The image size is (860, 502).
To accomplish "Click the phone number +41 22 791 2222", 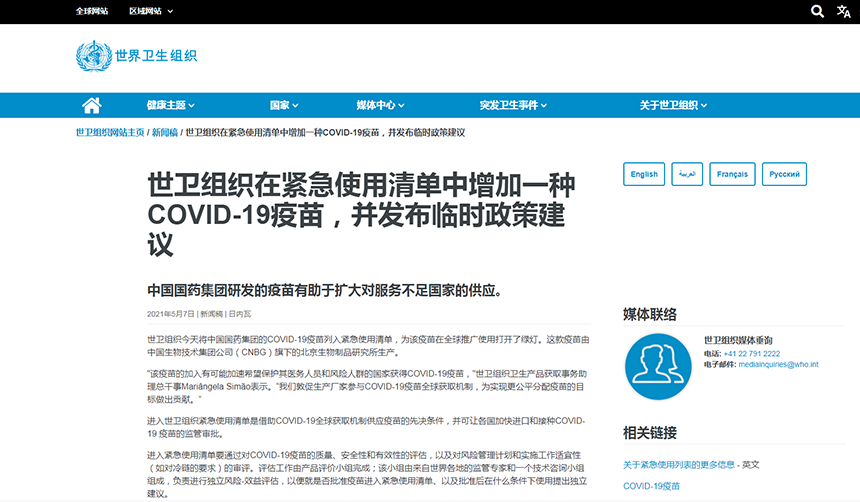I will [751, 354].
